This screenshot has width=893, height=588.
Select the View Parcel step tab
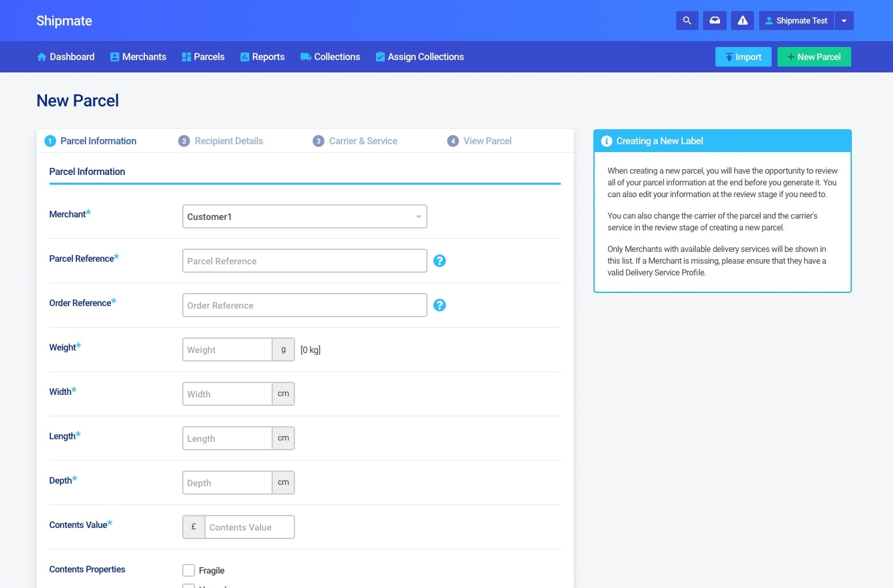480,141
